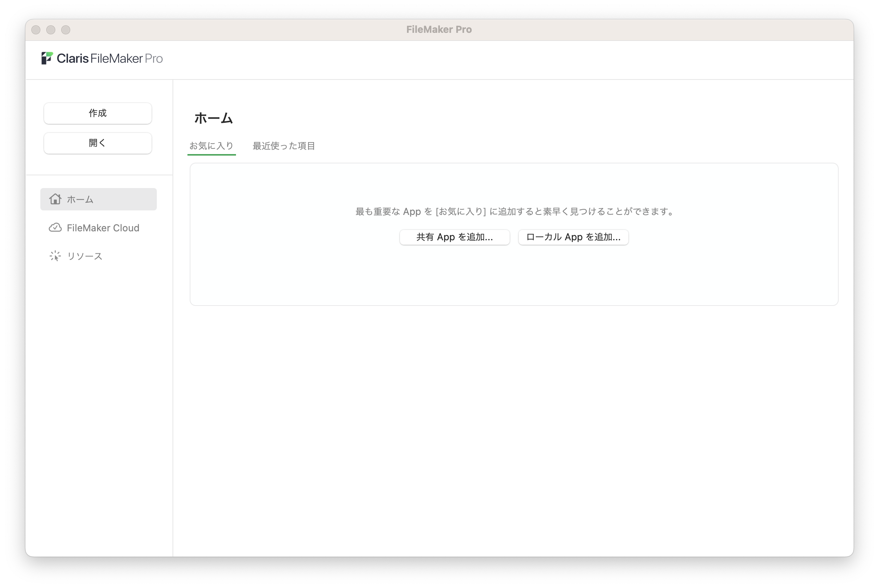Click the Claris FileMaker Pro logo icon

tap(47, 59)
